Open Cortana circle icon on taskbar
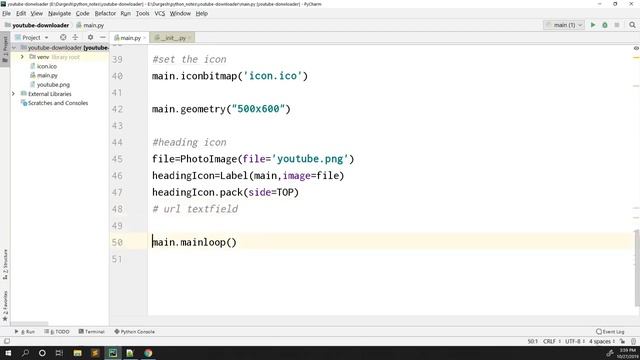This screenshot has width=640, height=360. point(42,353)
